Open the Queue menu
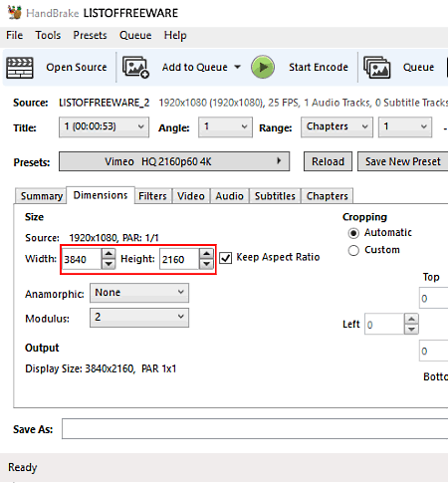Viewport: 448px width, 483px height. point(135,35)
